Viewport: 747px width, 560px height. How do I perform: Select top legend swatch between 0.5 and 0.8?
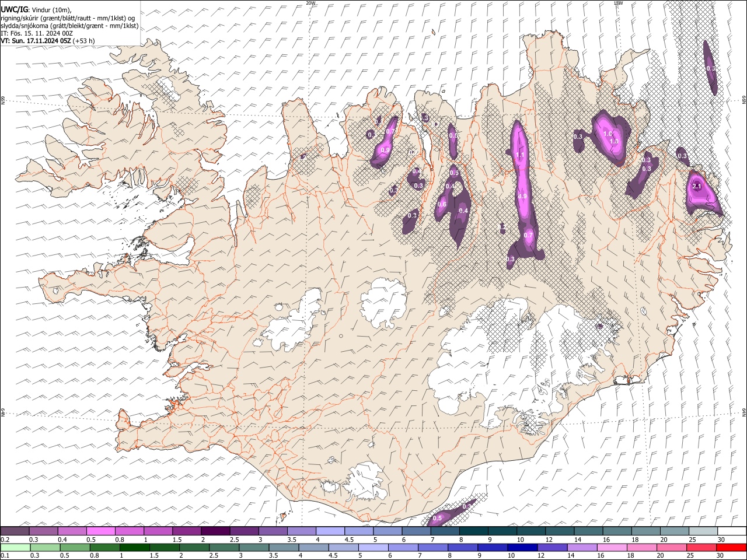100,531
